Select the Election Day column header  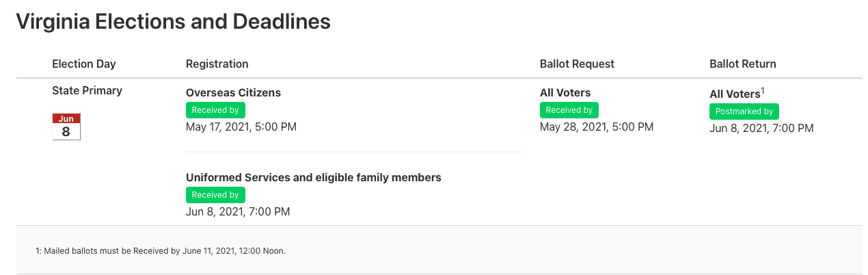(x=84, y=64)
